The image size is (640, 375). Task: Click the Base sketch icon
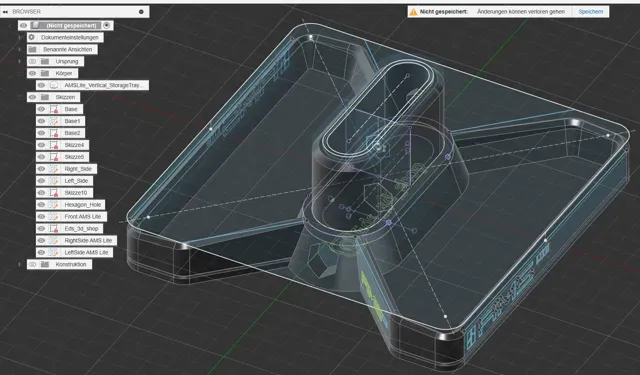click(x=54, y=109)
